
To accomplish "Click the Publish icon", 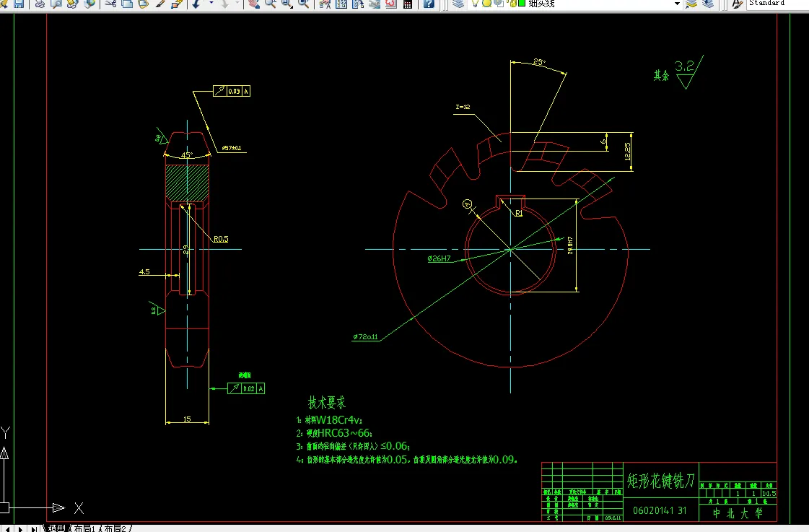I will coord(72,4).
